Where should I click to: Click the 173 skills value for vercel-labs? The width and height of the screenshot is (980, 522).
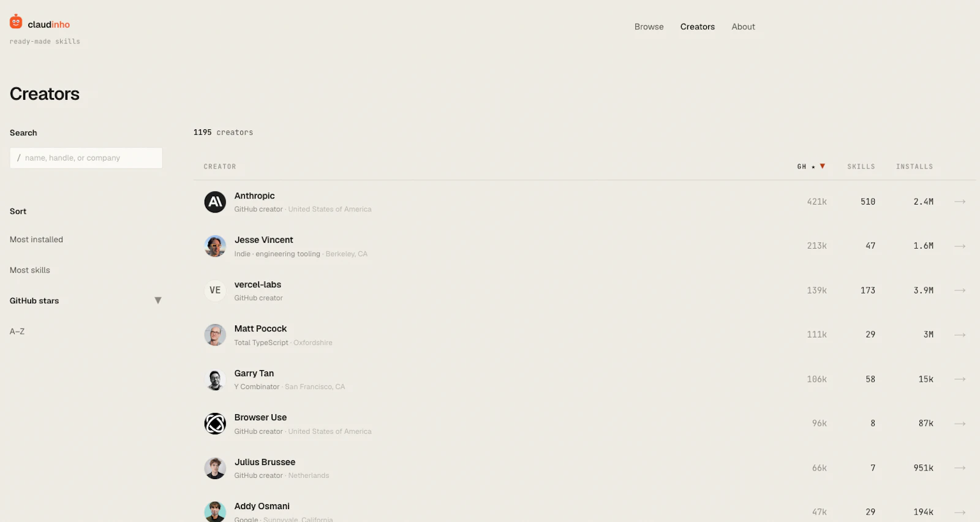click(868, 290)
